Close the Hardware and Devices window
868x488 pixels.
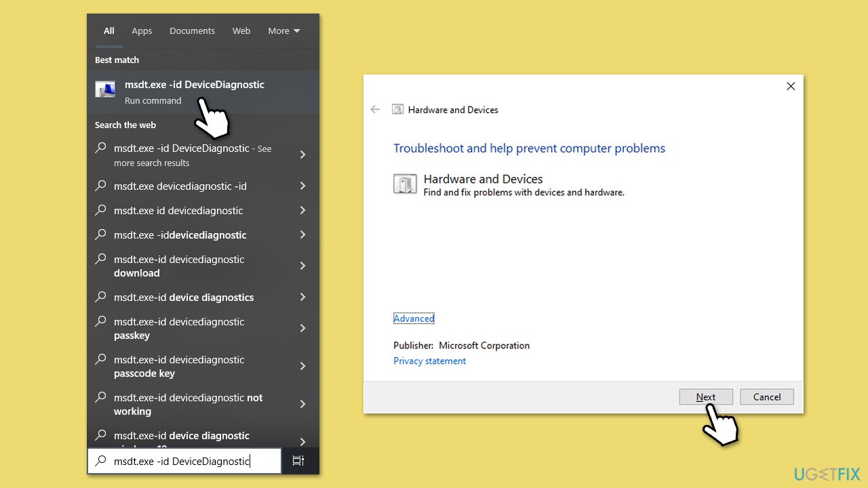pyautogui.click(x=790, y=86)
